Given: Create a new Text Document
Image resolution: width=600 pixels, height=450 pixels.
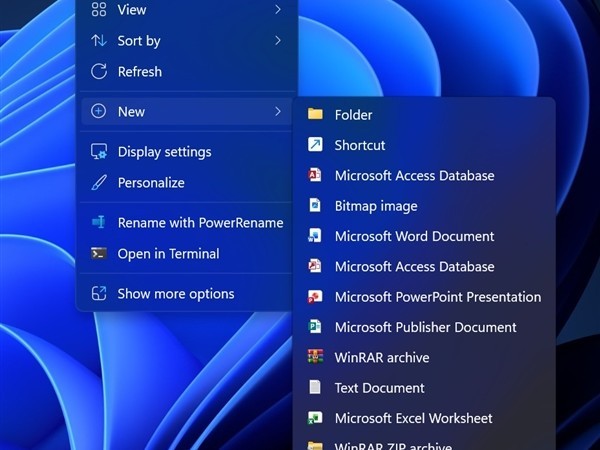Looking at the screenshot, I should [x=379, y=388].
